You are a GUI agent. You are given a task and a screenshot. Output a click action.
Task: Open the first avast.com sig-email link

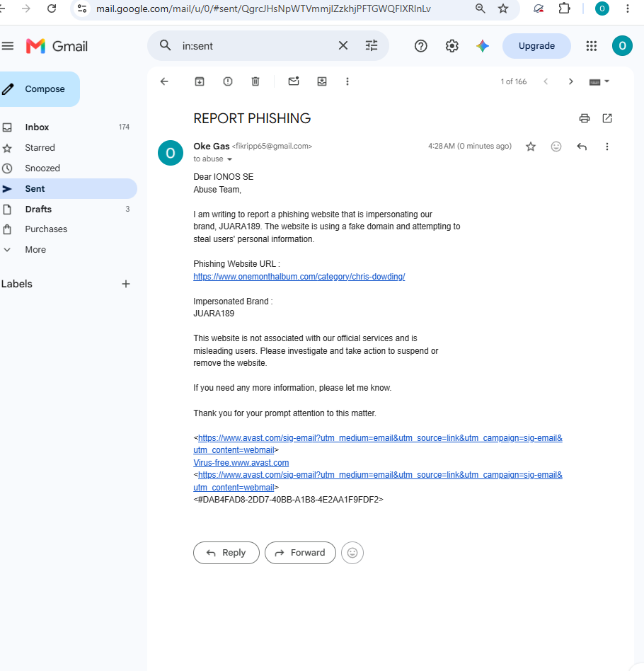(378, 444)
